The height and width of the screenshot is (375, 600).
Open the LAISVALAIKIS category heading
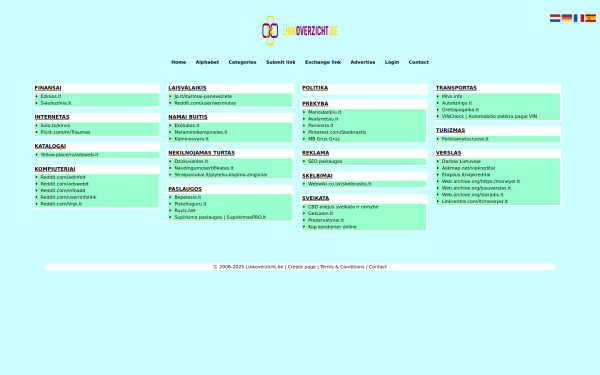pos(187,88)
